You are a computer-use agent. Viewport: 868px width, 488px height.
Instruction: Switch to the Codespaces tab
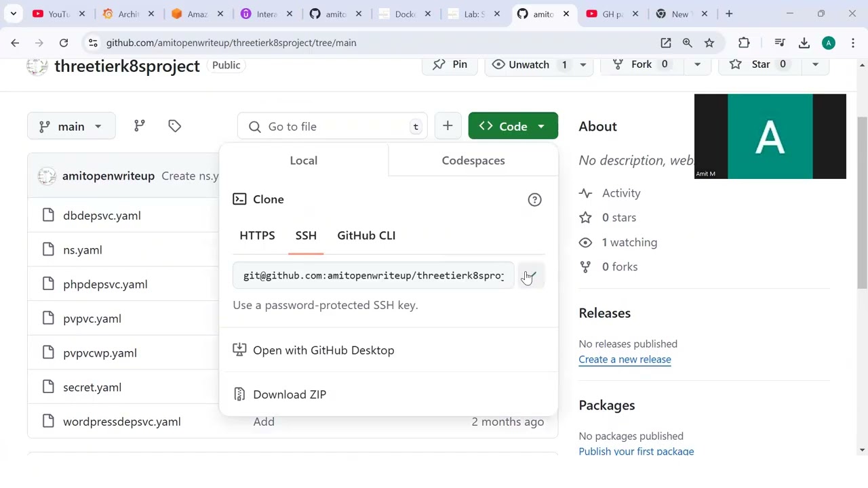(x=473, y=161)
